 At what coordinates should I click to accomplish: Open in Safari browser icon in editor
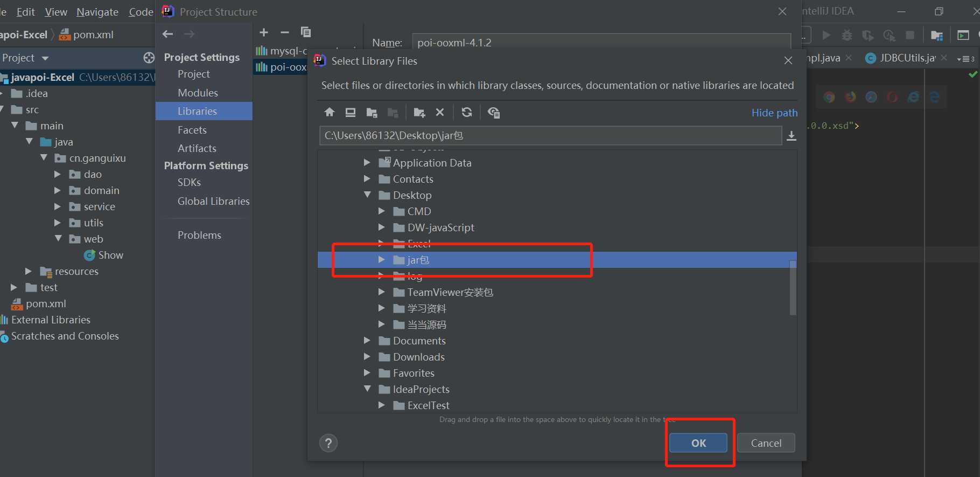[871, 97]
